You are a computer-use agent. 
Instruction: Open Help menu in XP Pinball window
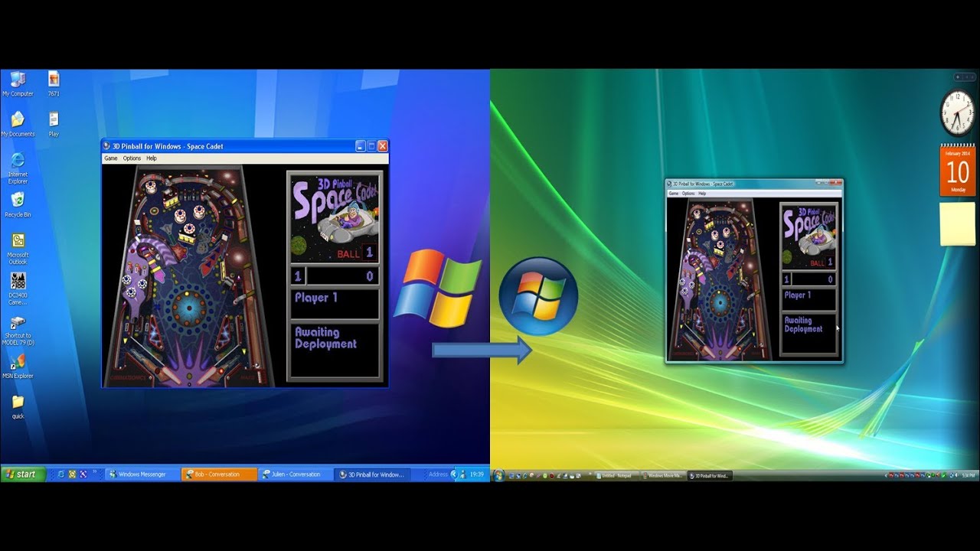[x=152, y=158]
